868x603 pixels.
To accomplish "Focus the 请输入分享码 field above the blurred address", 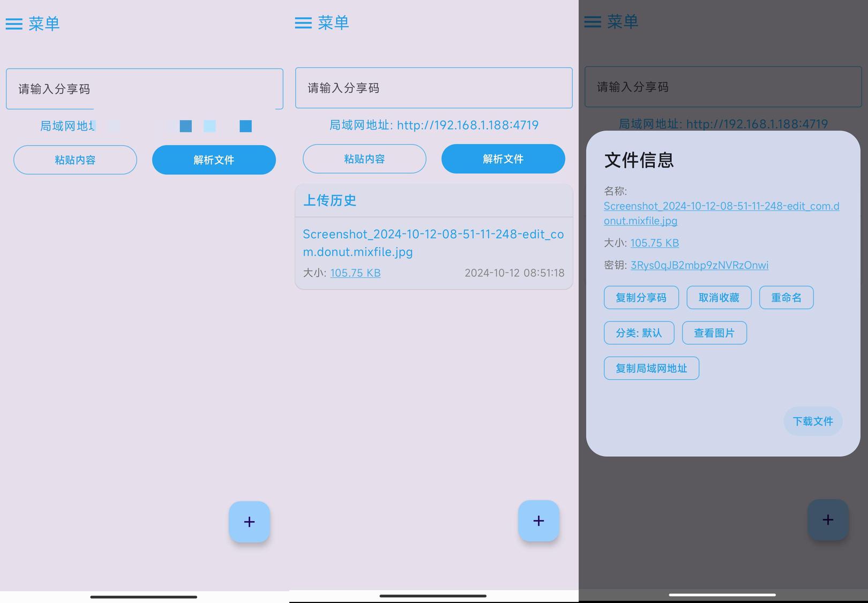I will coord(144,89).
